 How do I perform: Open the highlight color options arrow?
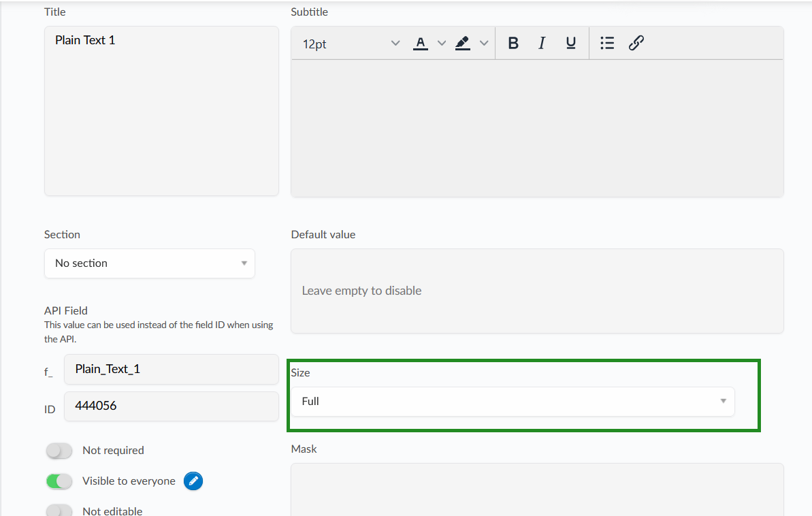pyautogui.click(x=484, y=44)
